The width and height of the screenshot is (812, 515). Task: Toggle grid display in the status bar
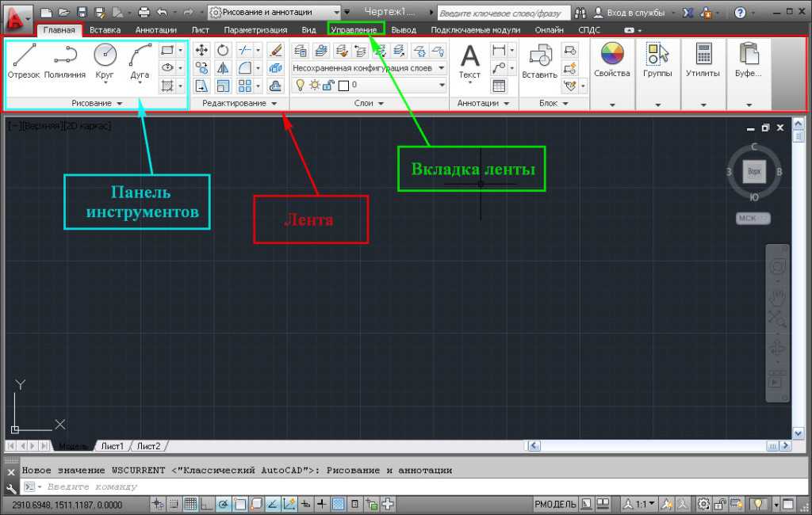click(190, 504)
